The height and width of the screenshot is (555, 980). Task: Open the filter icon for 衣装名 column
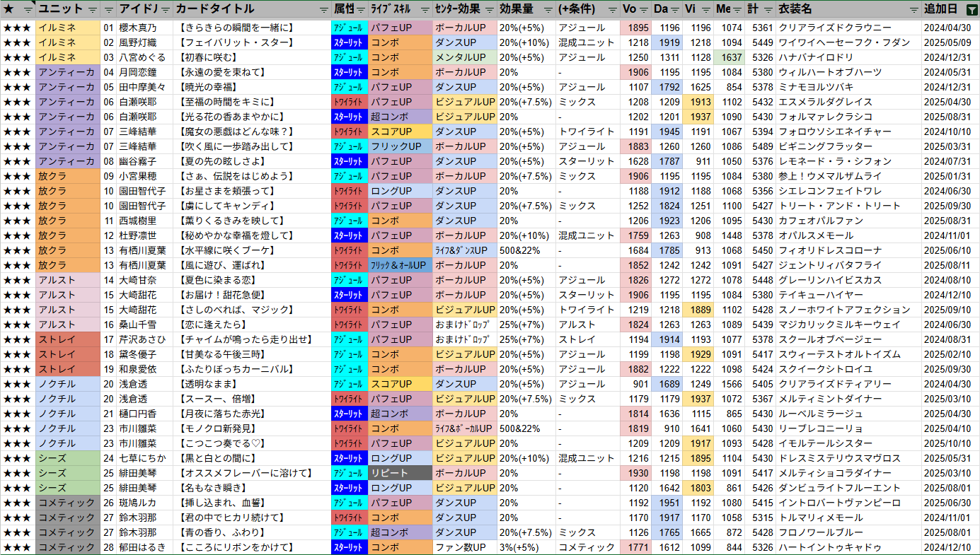point(915,10)
